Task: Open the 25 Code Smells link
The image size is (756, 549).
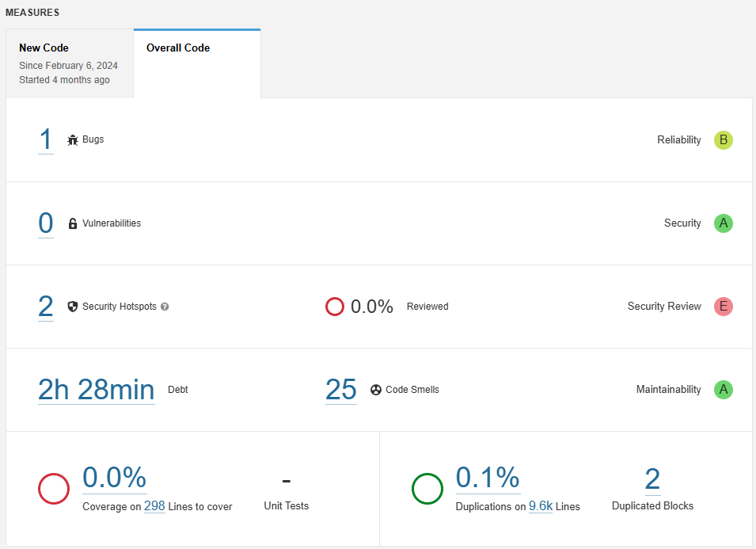Action: pos(341,390)
